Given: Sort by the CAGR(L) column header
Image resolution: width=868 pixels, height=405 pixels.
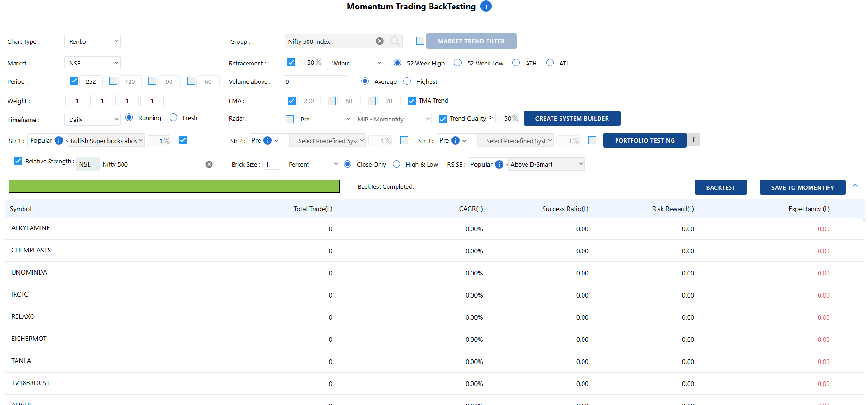Looking at the screenshot, I should 471,209.
